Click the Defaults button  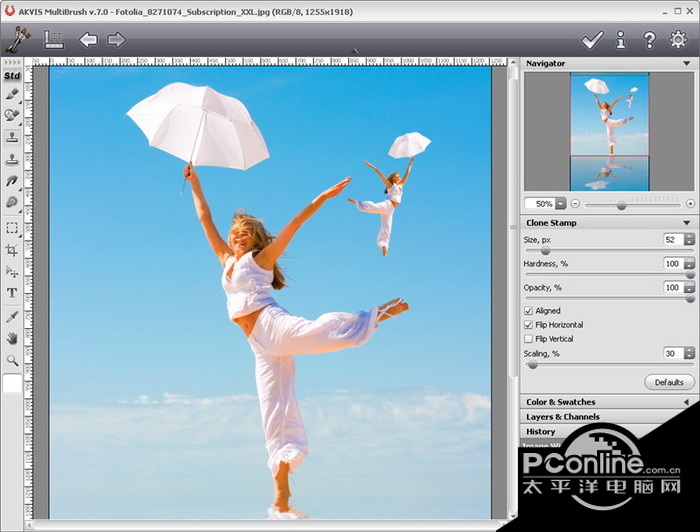point(669,382)
